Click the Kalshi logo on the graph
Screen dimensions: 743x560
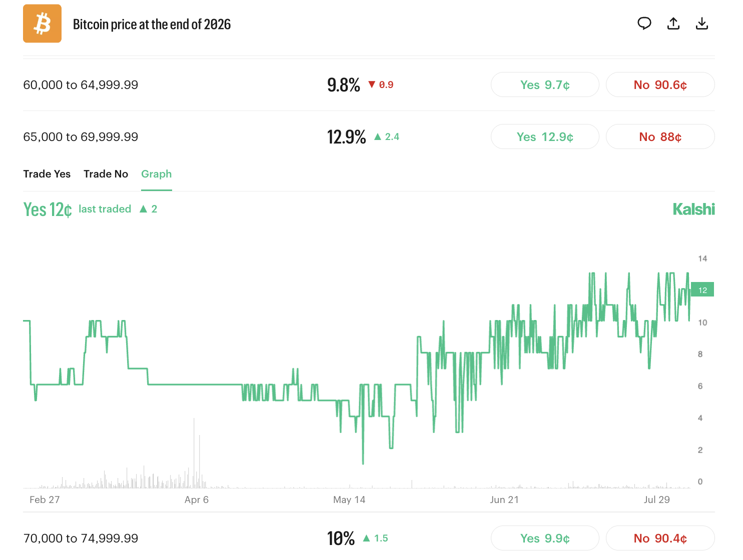[693, 209]
